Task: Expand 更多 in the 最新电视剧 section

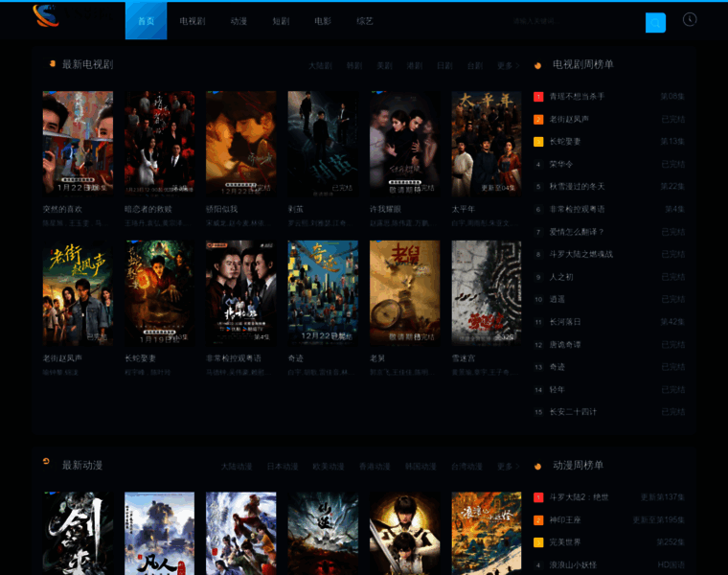Action: pyautogui.click(x=508, y=65)
